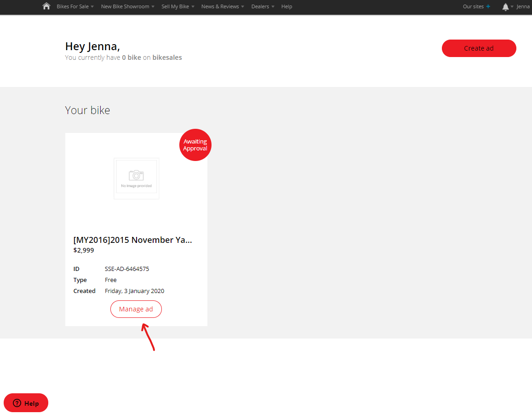This screenshot has width=532, height=414.
Task: Expand the Dealers menu
Action: pos(263,6)
